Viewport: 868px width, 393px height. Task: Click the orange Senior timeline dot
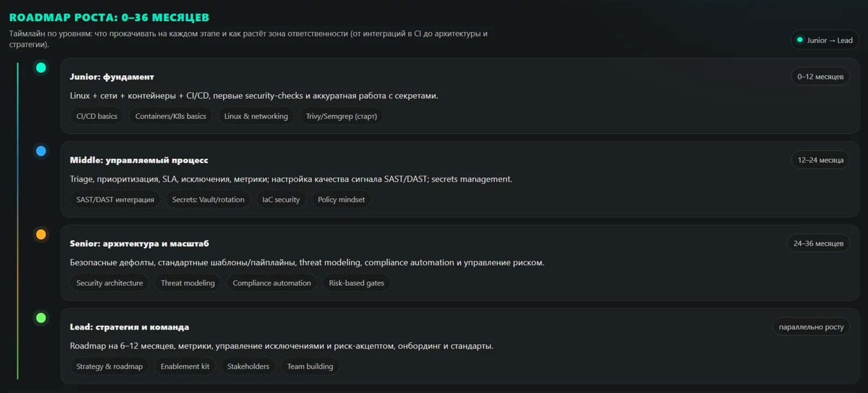coord(41,235)
